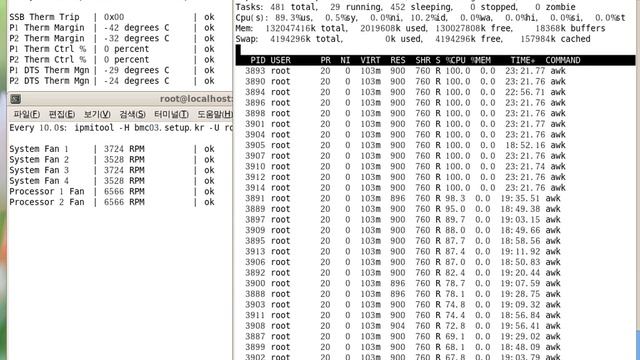Click the TIME+ column header
Screen dimensions: 640x360
pos(522,60)
